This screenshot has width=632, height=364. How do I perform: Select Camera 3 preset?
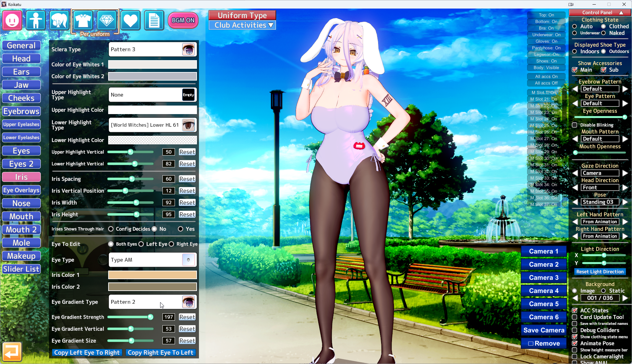544,278
